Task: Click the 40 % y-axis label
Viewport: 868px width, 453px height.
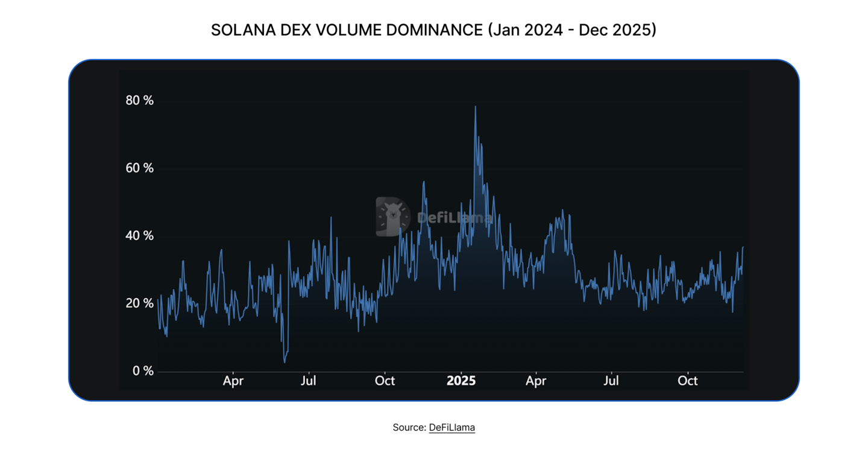Action: [x=139, y=236]
